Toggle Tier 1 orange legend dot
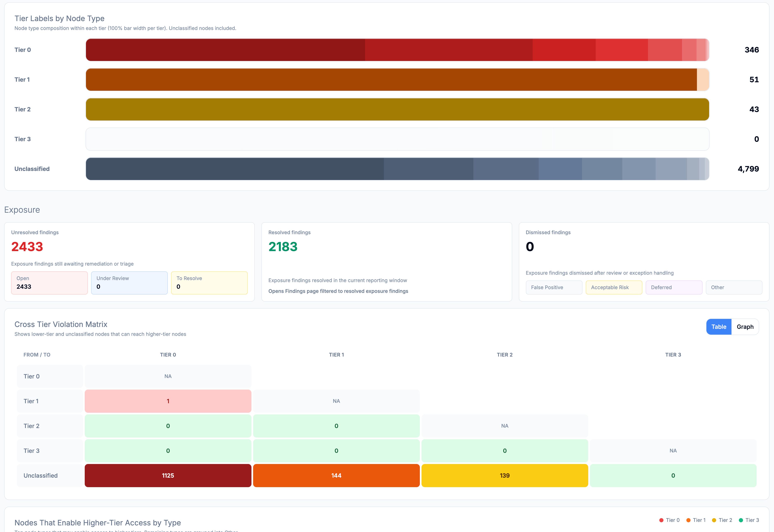774x532 pixels. pyautogui.click(x=688, y=520)
